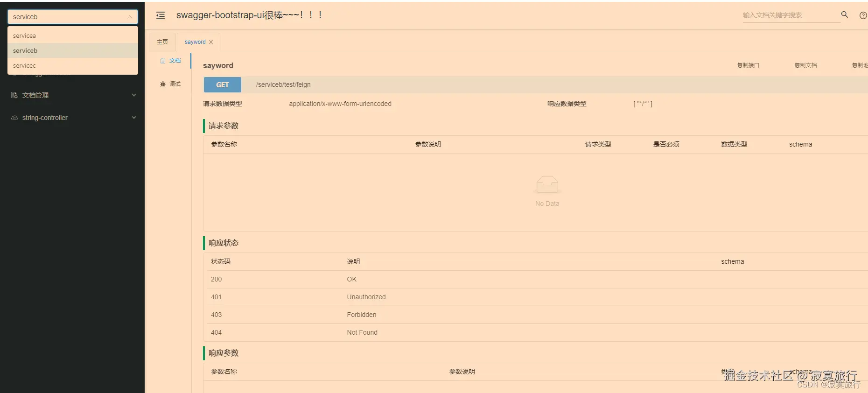Screen dimensions: 868x393
Task: Switch to the sayword tab
Action: click(x=195, y=42)
